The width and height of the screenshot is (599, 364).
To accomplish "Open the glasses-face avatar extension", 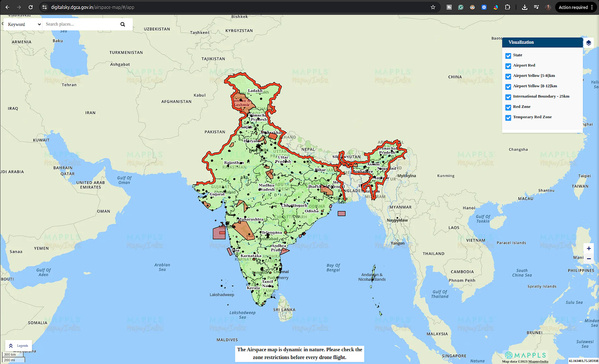I will point(472,7).
